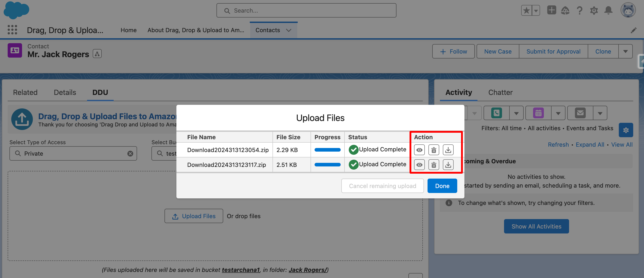Expand the Contacts tab dropdown

pyautogui.click(x=289, y=30)
